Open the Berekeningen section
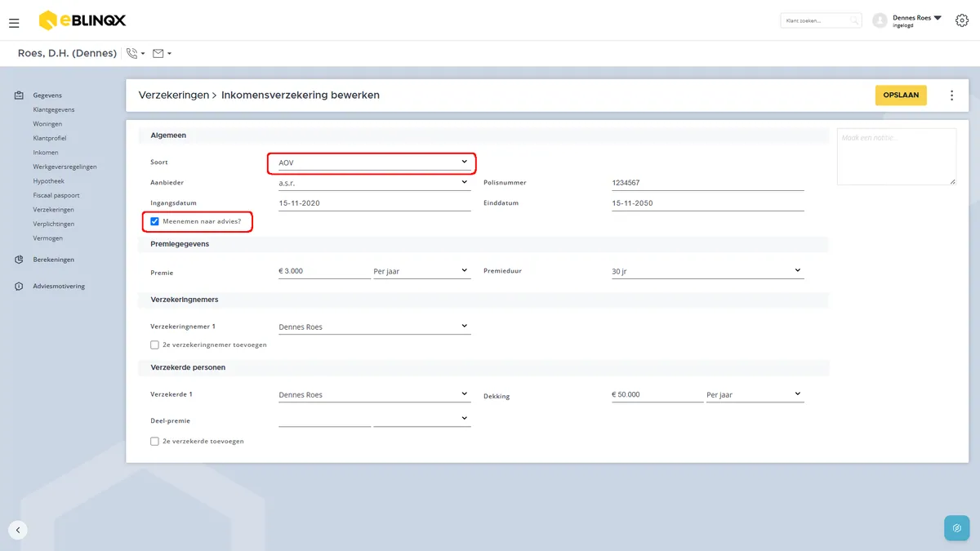980x551 pixels. tap(53, 260)
